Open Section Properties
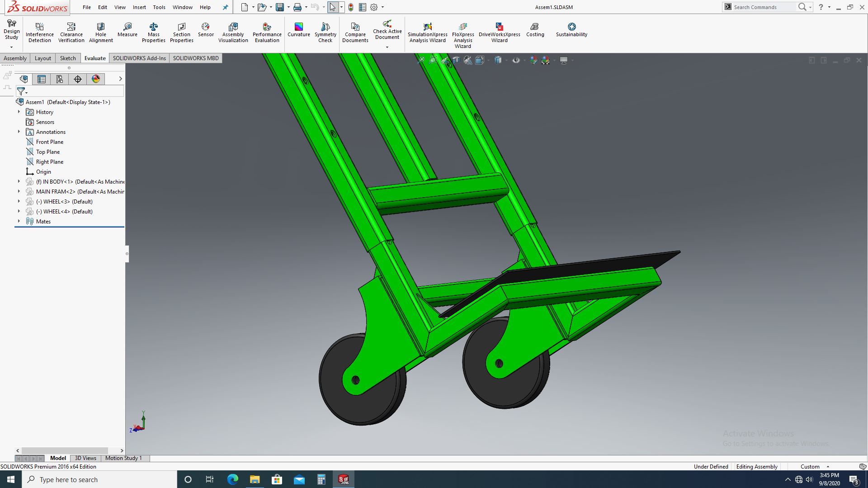This screenshot has height=488, width=868. (x=182, y=33)
